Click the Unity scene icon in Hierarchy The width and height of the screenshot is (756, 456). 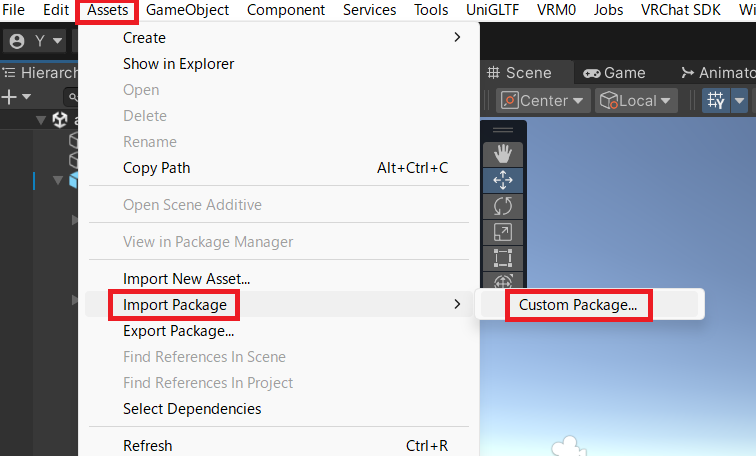pos(60,120)
